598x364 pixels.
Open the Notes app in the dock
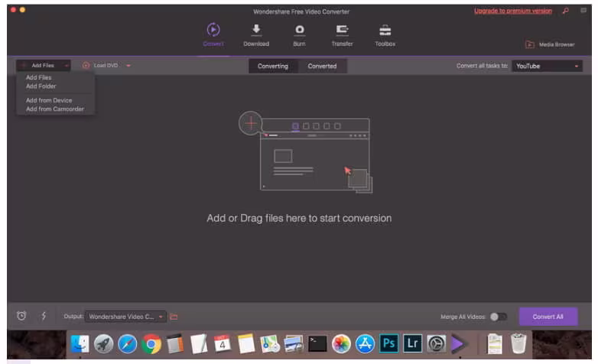246,344
